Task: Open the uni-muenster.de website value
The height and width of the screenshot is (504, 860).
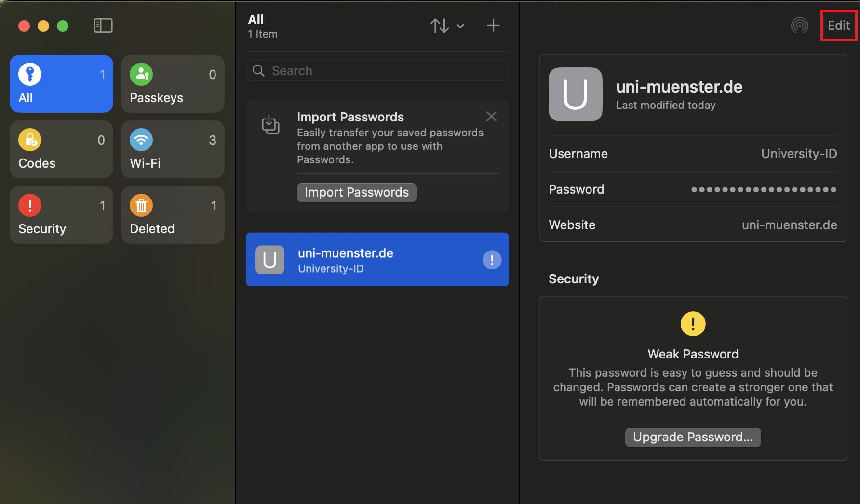Action: coord(789,225)
